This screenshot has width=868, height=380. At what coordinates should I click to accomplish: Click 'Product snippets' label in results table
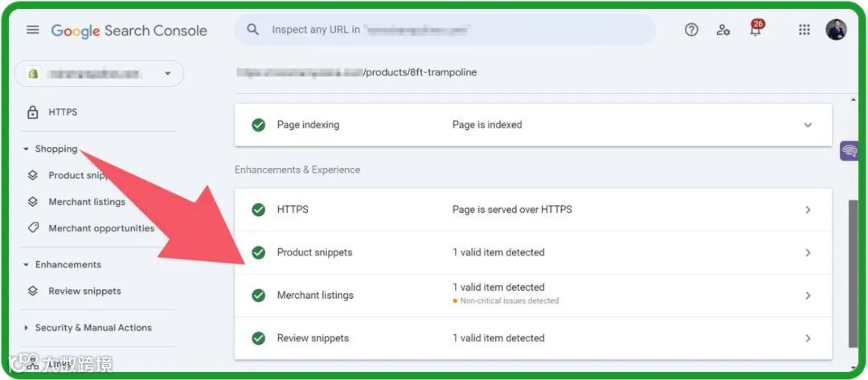(x=314, y=253)
